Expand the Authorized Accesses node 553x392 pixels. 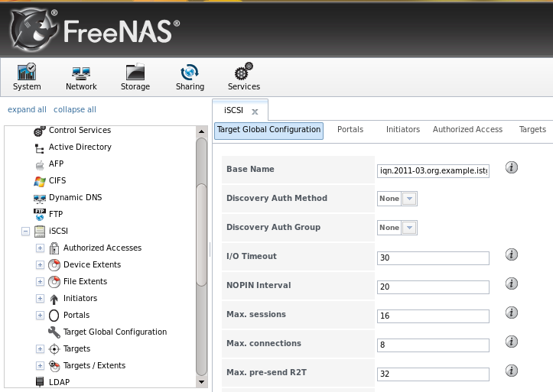[40, 248]
